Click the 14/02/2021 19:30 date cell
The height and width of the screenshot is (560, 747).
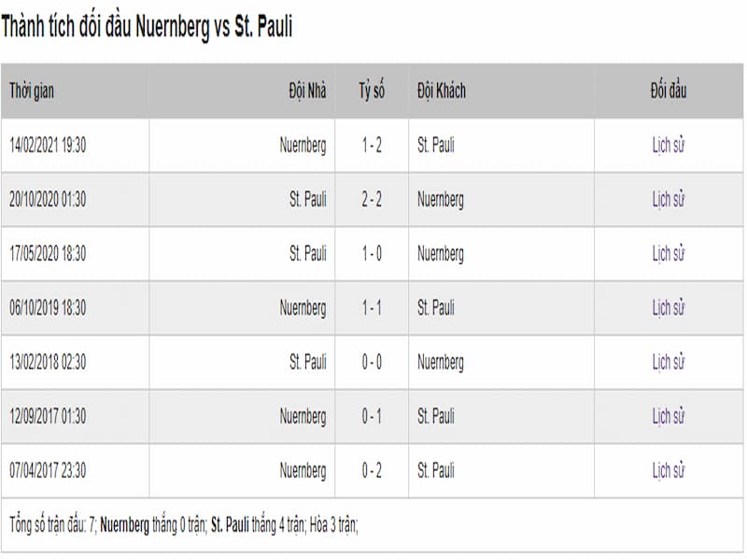click(48, 146)
